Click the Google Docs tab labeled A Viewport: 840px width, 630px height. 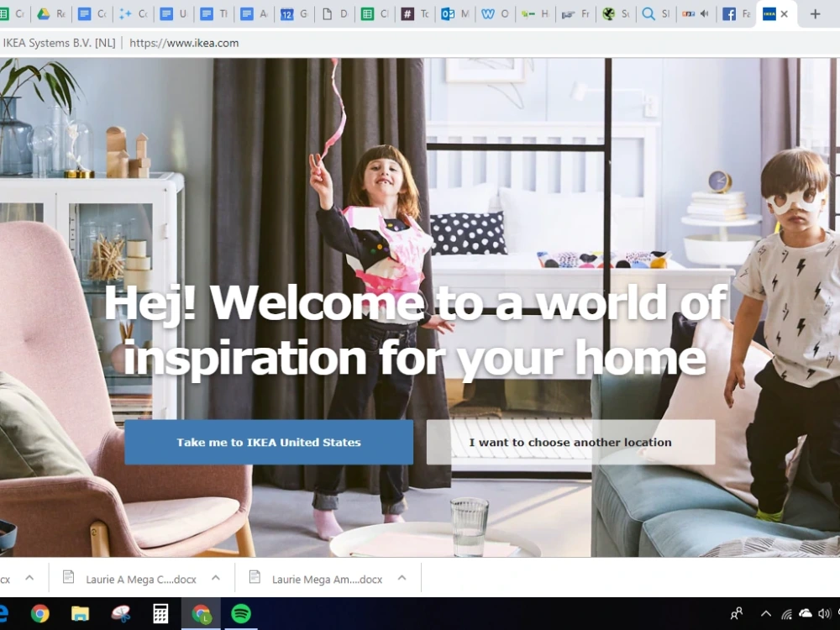[254, 14]
